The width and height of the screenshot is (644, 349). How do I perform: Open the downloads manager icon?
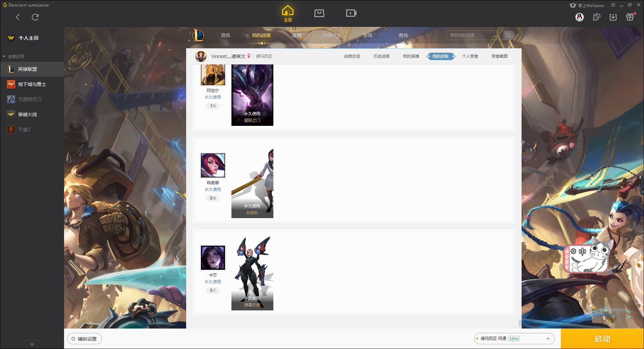613,17
